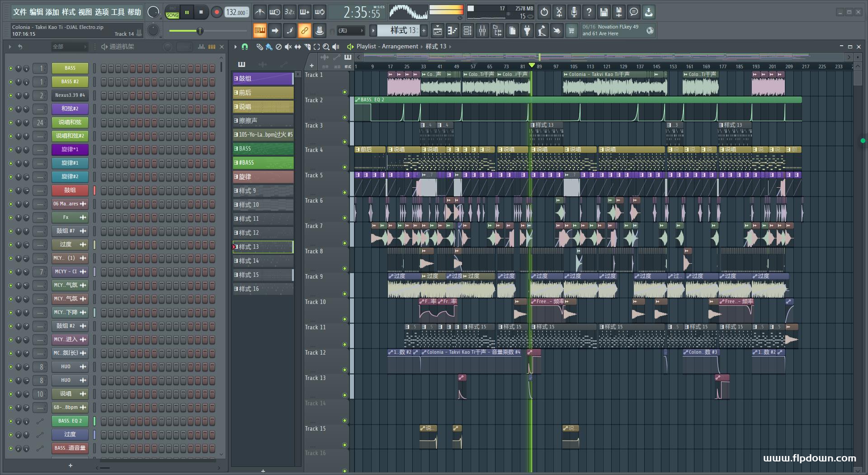The height and width of the screenshot is (475, 868).
Task: Select 鼓组 pattern in picker list
Action: (263, 79)
